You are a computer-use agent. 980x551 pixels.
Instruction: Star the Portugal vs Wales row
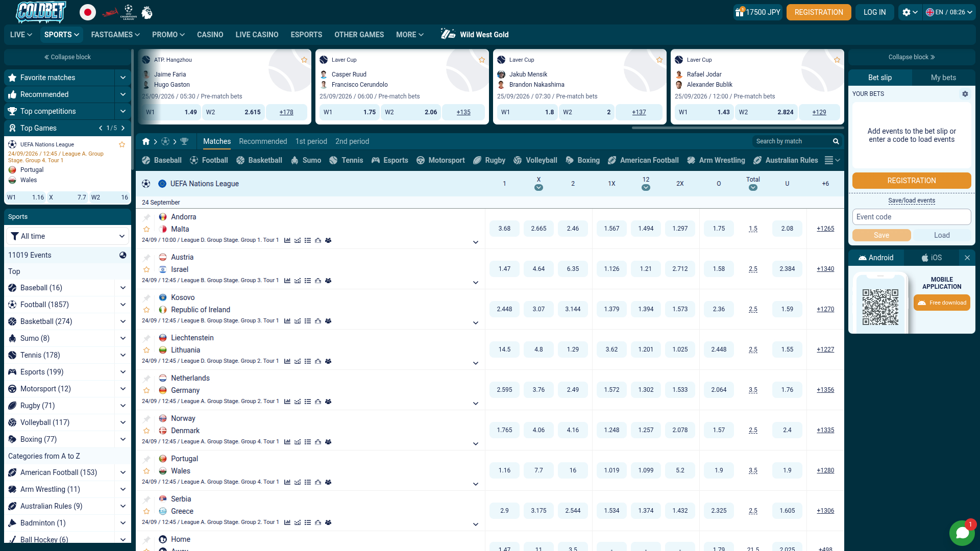[146, 471]
